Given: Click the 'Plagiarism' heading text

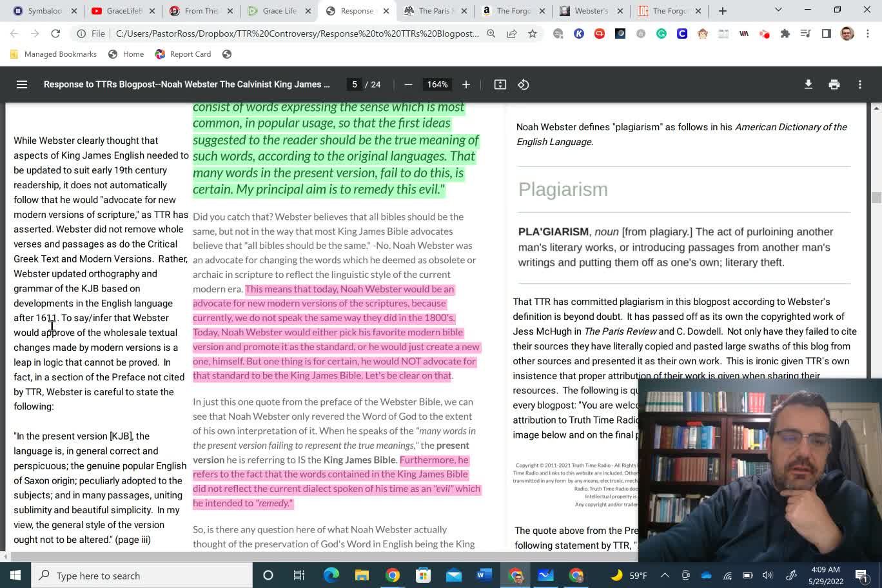Looking at the screenshot, I should pos(563,189).
